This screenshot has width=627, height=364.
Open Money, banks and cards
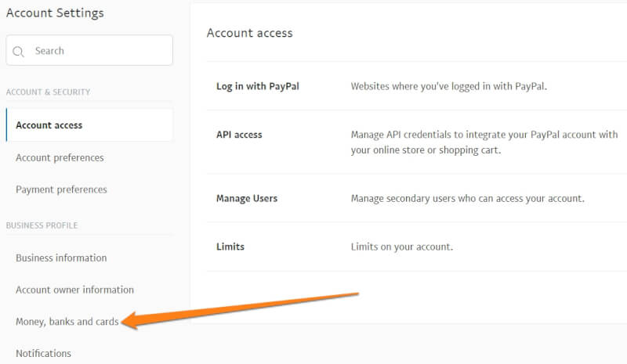[x=67, y=322]
